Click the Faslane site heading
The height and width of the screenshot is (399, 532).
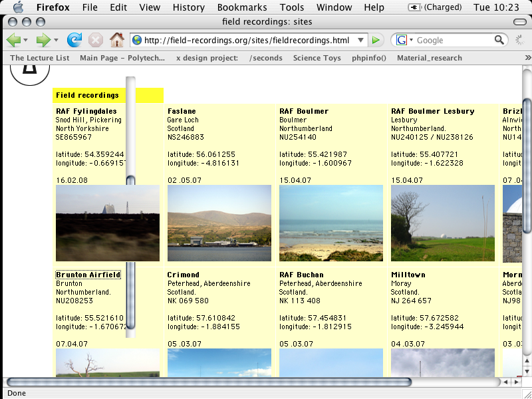click(x=182, y=111)
